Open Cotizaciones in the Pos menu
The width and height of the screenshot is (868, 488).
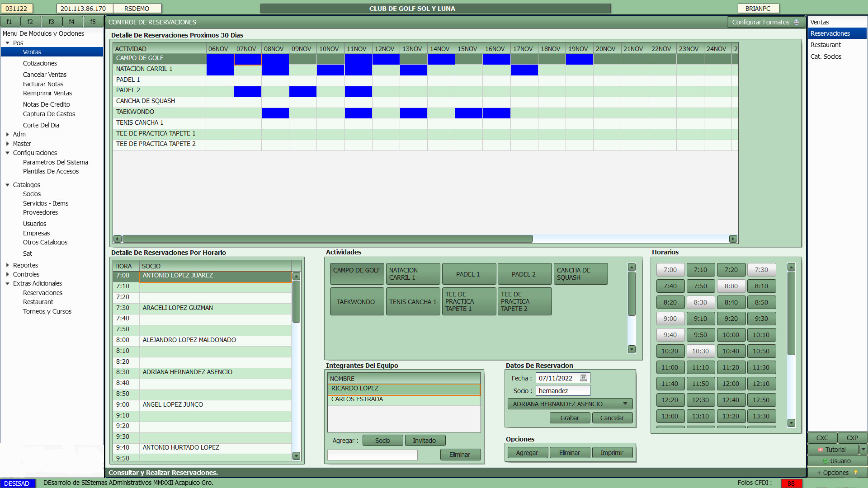pyautogui.click(x=40, y=63)
